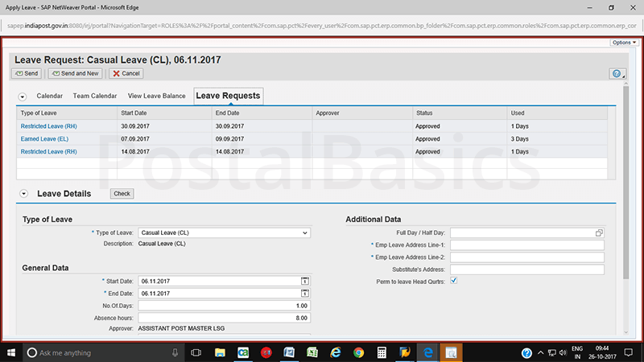Click the Emp Leave Address Line-1 field

coord(532,245)
